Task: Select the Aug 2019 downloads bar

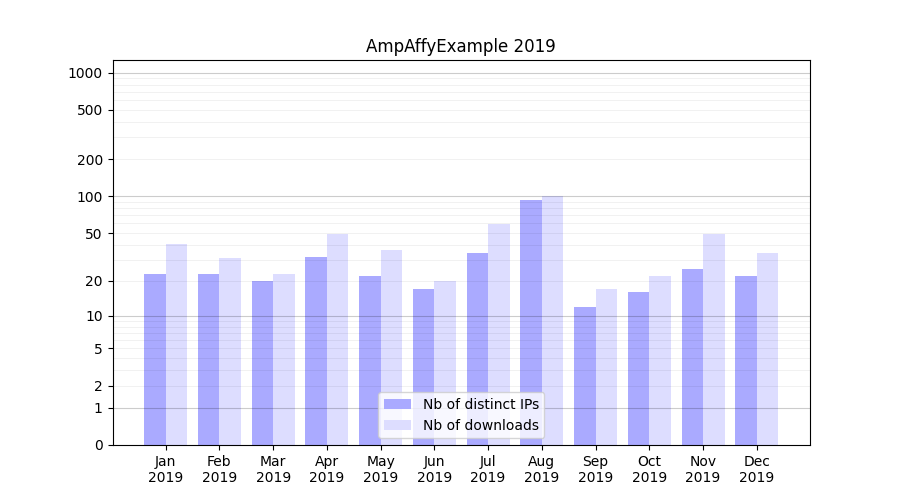Action: [x=552, y=320]
